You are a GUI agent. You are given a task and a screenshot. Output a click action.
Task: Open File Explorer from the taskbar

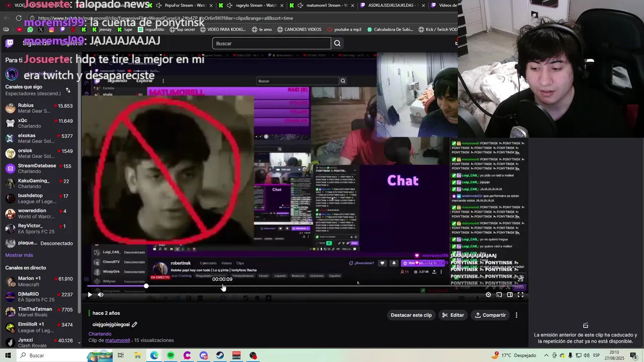(x=137, y=355)
